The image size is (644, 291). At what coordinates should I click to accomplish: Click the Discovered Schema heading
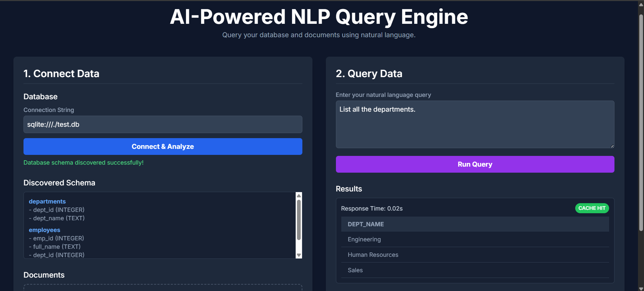[59, 183]
